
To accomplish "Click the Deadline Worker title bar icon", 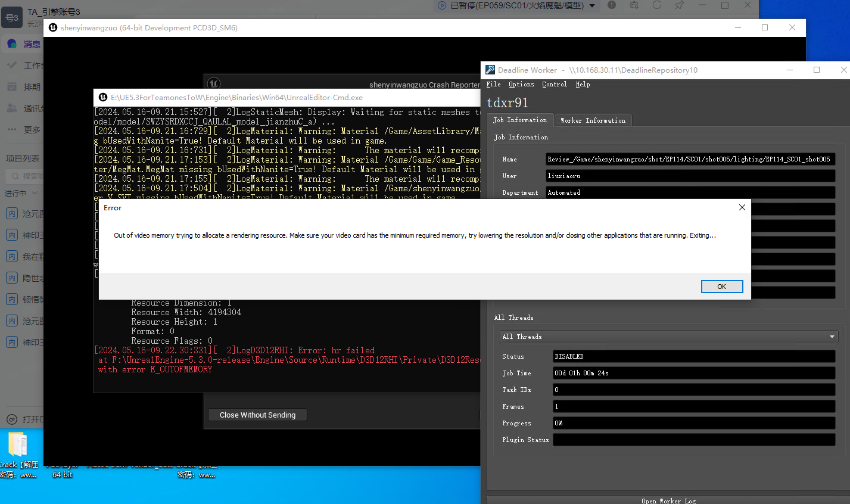I will tap(490, 70).
